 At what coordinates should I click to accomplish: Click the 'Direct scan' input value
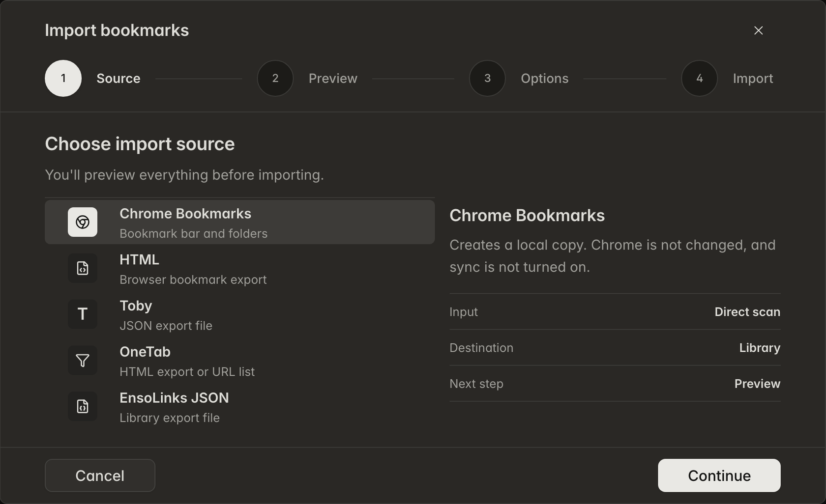pos(747,312)
